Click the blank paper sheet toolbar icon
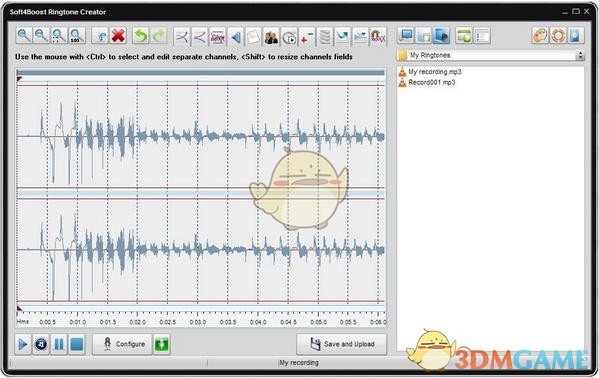Screen dimensions: 599x378 (253, 37)
